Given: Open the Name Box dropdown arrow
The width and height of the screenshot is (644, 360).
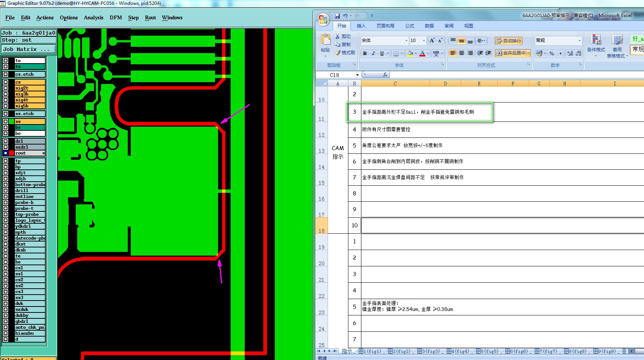Looking at the screenshot, I should click(x=357, y=75).
